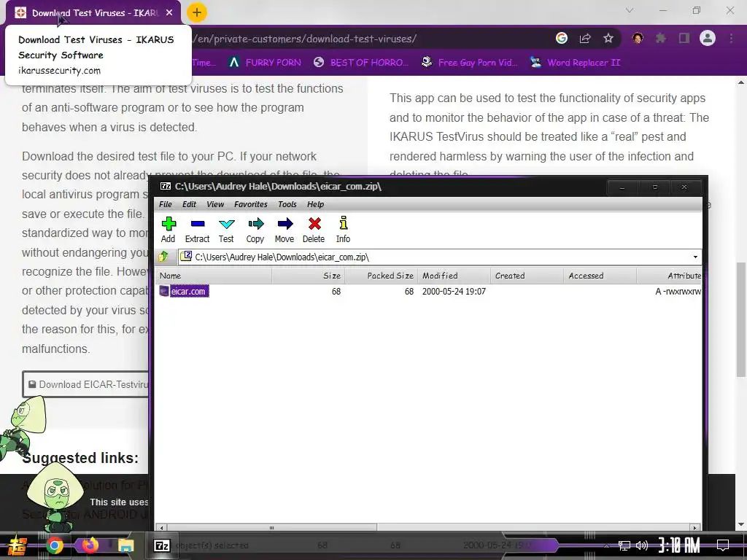Screen dimensions: 747x560
Task: Click the Download EICAR-Testvirus button
Action: point(86,384)
